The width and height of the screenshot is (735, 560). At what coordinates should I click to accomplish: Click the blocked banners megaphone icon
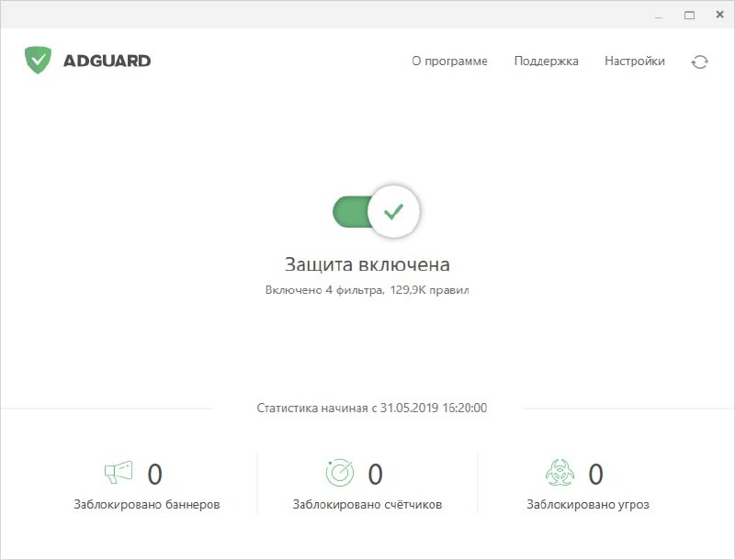tap(119, 473)
